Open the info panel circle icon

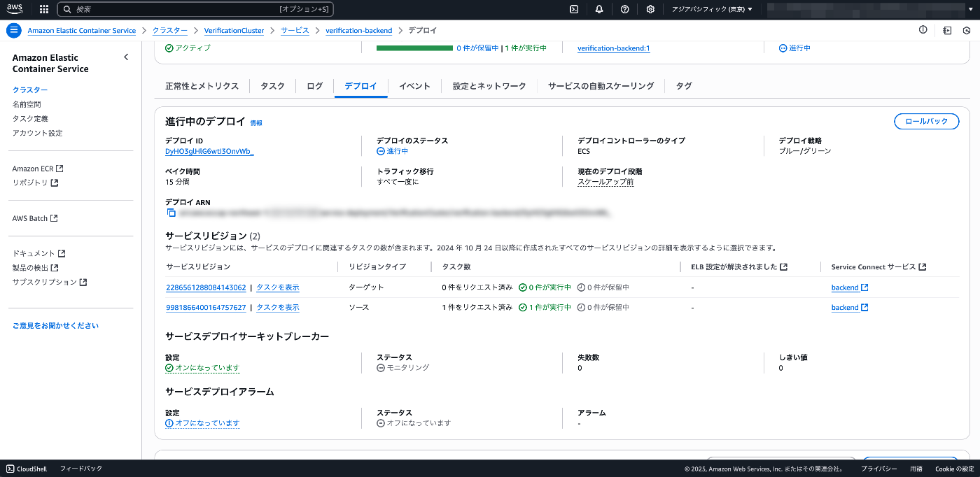923,30
